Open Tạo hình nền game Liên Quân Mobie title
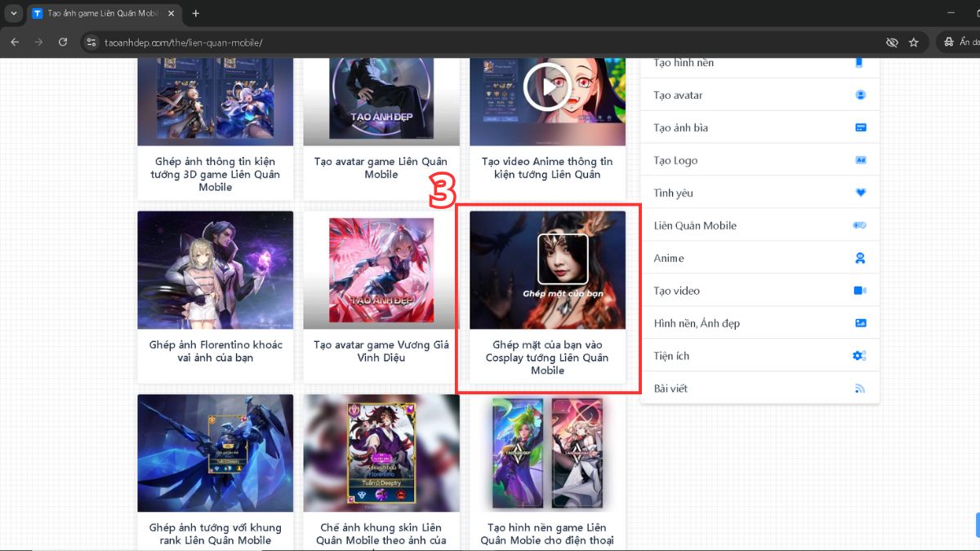Viewport: 980px width, 551px height. 547,534
